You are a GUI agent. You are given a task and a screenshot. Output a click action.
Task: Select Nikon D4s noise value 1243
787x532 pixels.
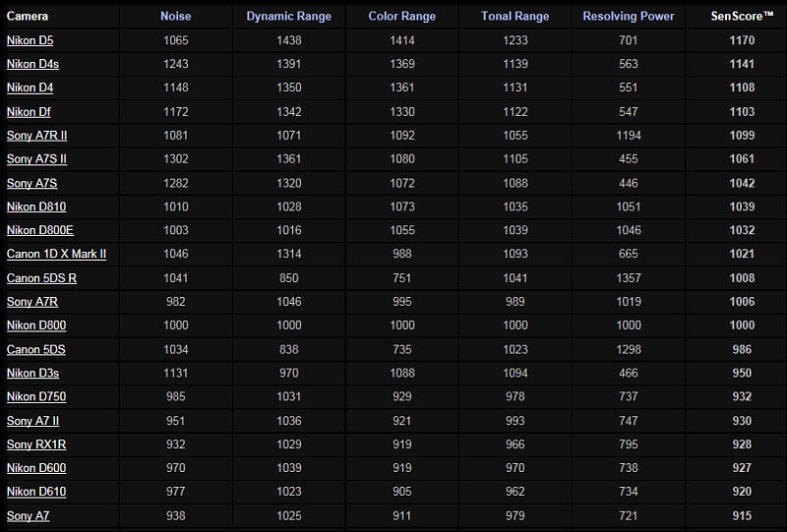pos(176,64)
